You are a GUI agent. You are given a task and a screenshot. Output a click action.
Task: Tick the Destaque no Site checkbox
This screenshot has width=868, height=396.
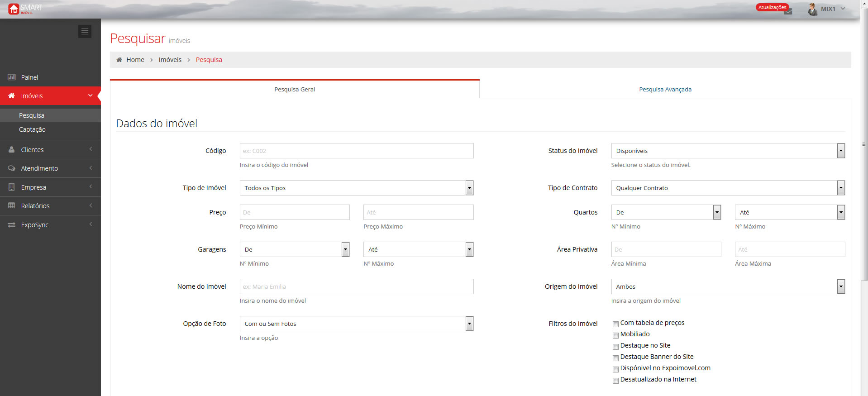(x=615, y=347)
